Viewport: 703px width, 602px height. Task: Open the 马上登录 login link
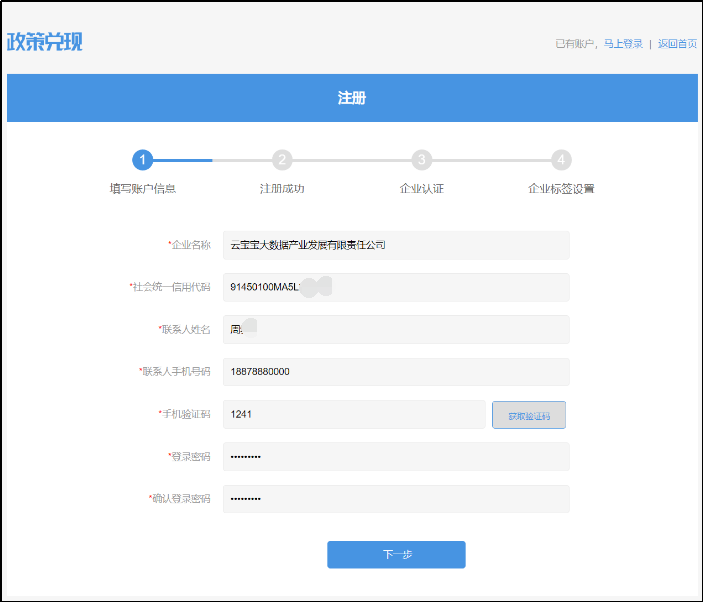tap(623, 44)
